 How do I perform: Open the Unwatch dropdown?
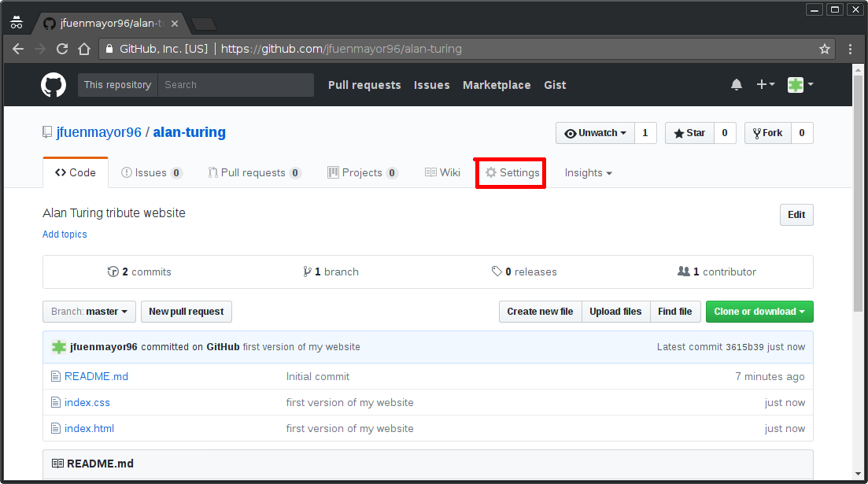click(x=594, y=132)
